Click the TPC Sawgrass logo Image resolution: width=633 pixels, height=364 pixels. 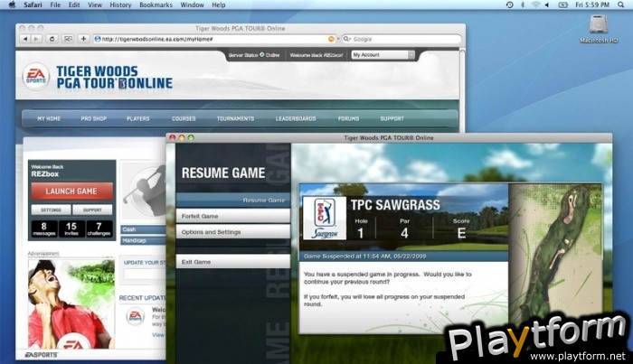[x=324, y=218]
